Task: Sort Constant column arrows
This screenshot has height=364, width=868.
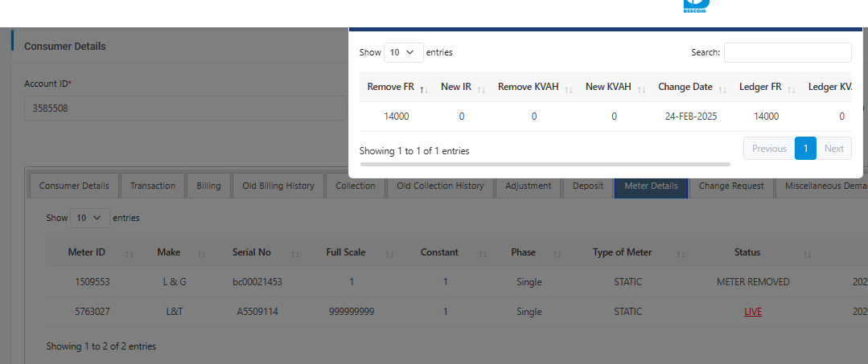Action: (x=483, y=255)
